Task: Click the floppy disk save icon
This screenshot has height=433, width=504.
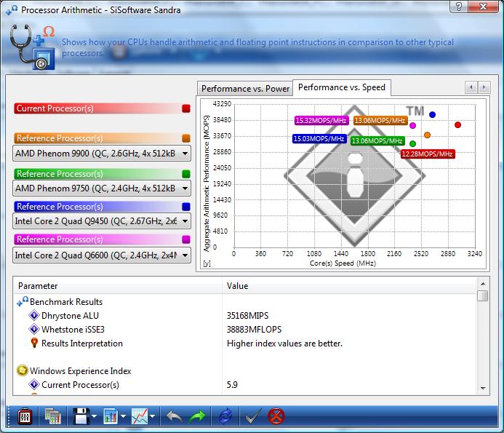Action: (79, 417)
